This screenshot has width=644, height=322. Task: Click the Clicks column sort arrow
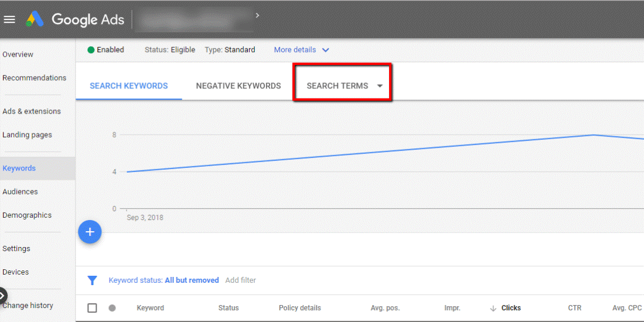[493, 308]
